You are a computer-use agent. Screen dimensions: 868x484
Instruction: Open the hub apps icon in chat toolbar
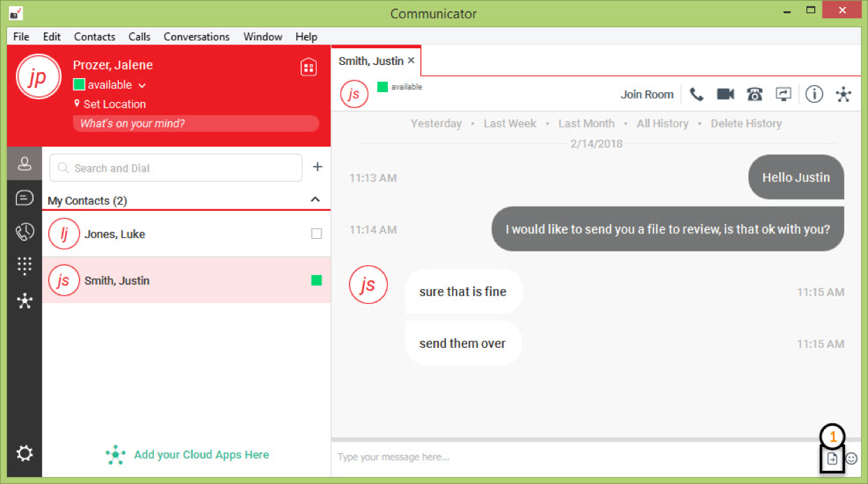[x=844, y=94]
